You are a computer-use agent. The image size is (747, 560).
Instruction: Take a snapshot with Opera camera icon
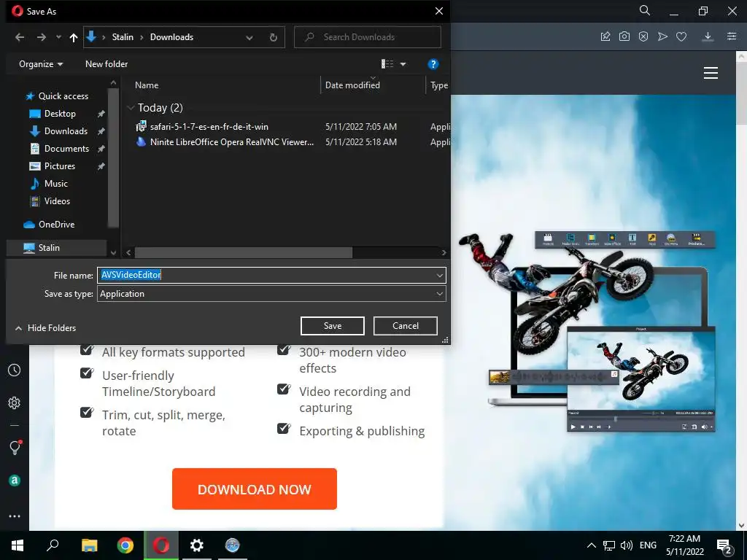click(624, 36)
